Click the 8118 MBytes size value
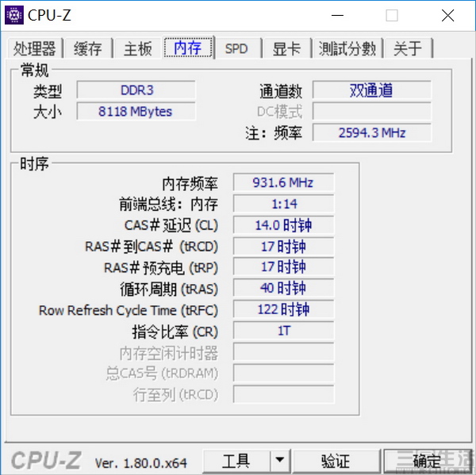The height and width of the screenshot is (475, 476). coord(136,111)
